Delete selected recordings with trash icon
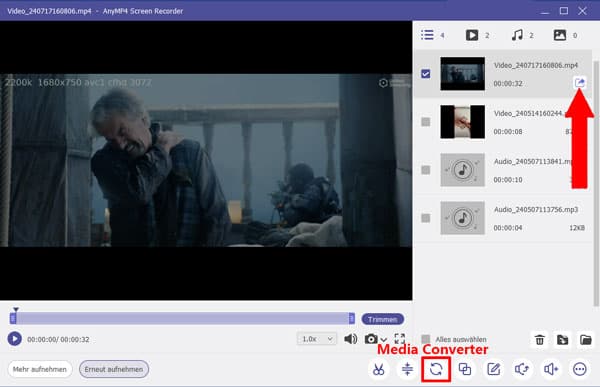 click(x=540, y=340)
